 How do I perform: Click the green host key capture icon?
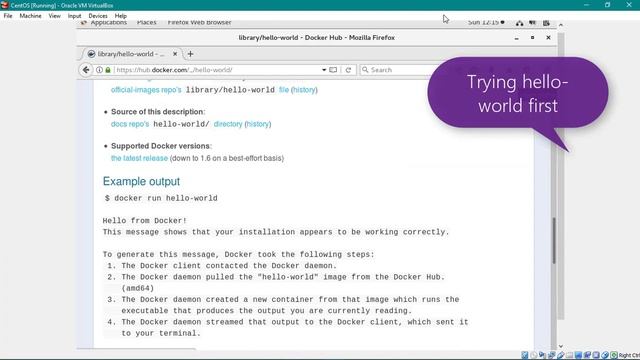tap(614, 355)
